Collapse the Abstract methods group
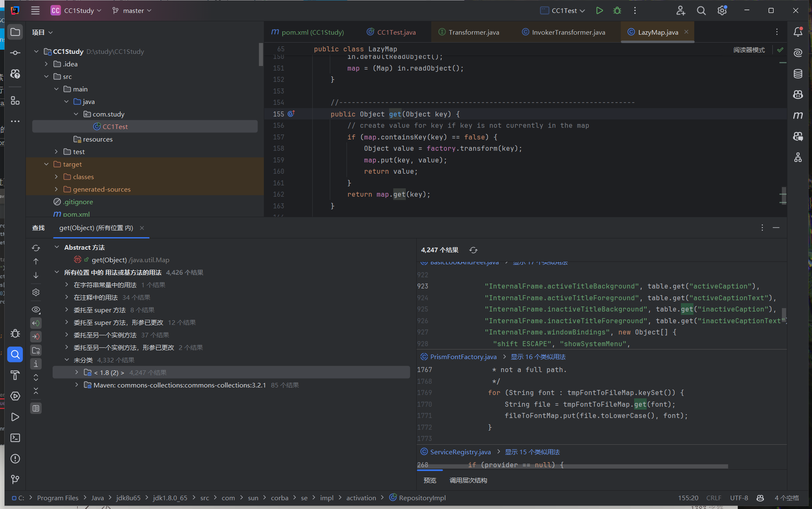 [57, 247]
